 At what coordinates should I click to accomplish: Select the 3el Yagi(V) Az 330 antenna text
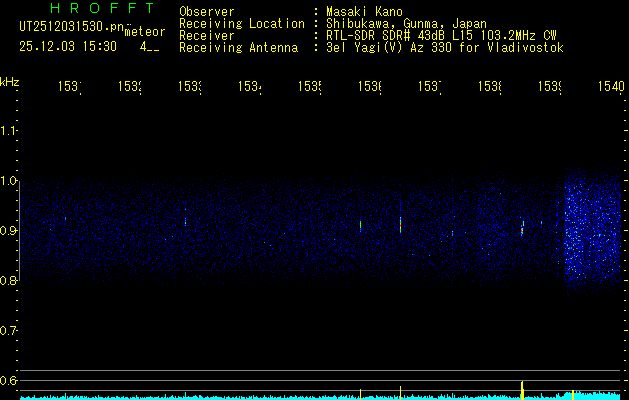pos(445,48)
